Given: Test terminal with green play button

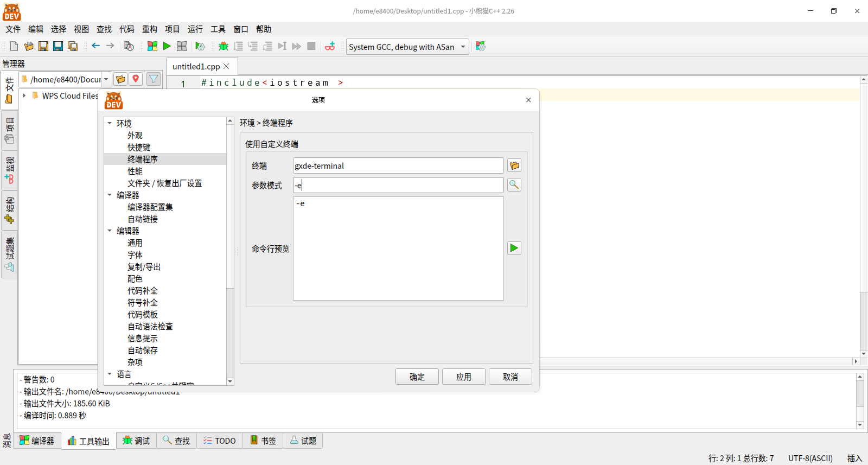Looking at the screenshot, I should point(514,249).
